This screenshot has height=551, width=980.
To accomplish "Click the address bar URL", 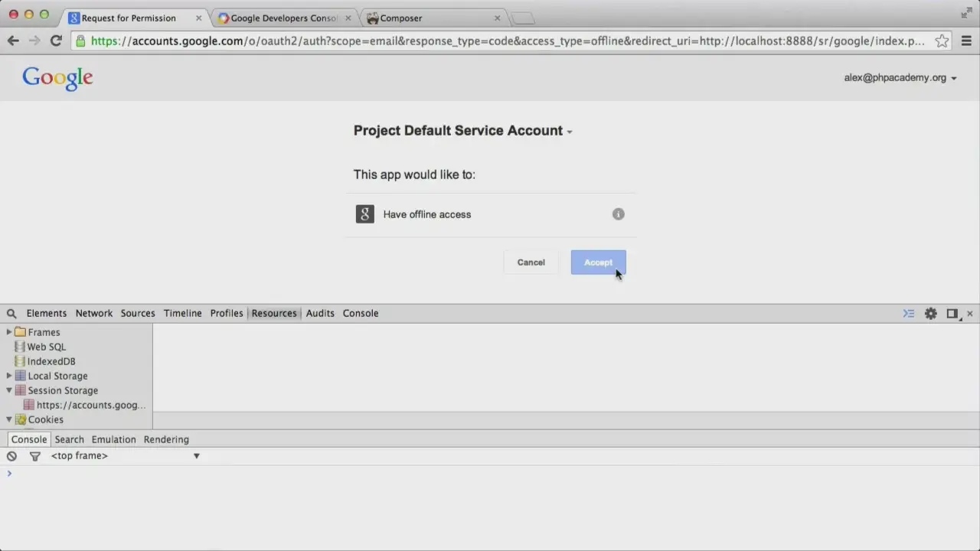I will pyautogui.click(x=508, y=41).
